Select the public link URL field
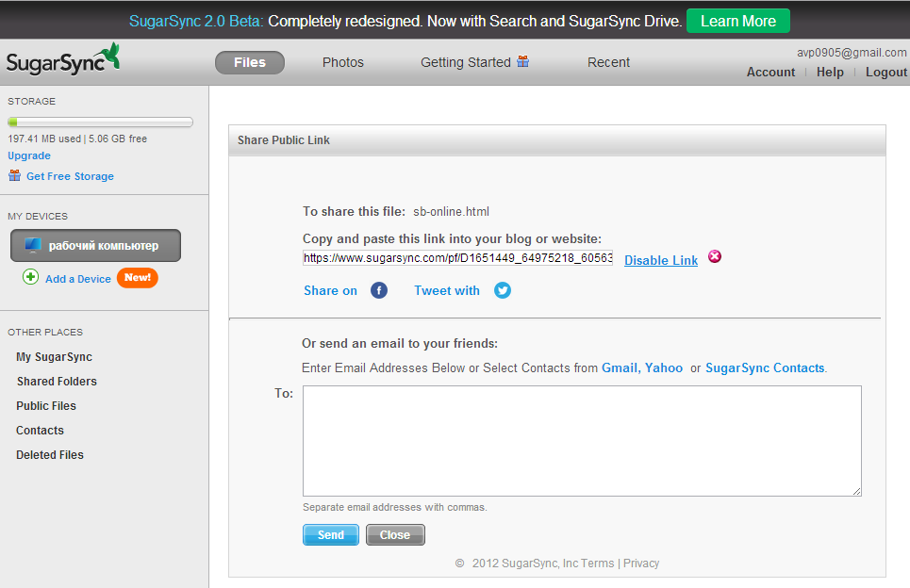Screen dimensions: 910x588 [x=458, y=258]
